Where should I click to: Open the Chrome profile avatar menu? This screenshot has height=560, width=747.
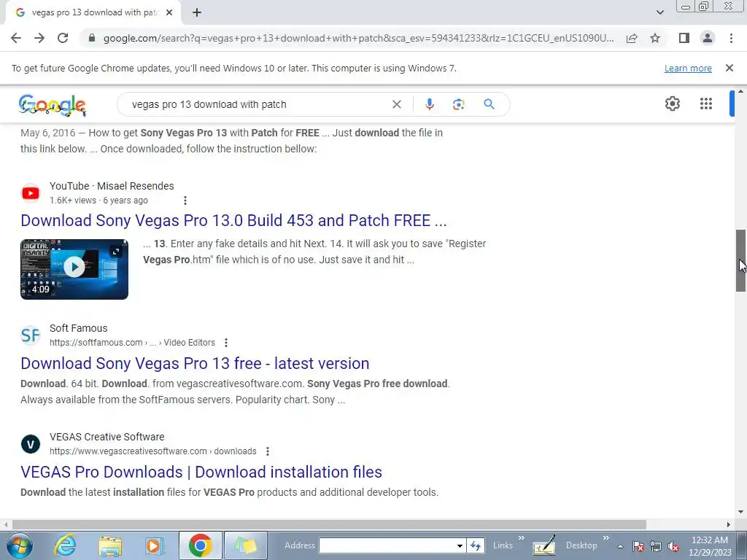tap(708, 38)
